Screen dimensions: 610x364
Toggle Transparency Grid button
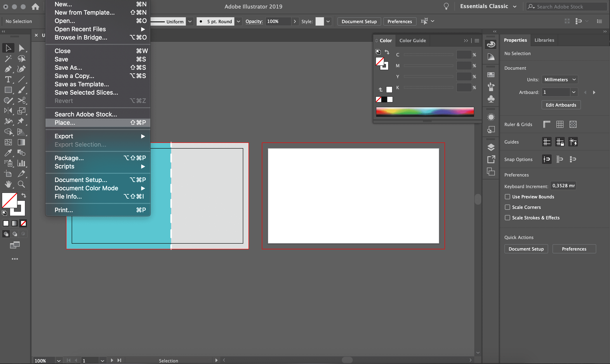click(x=573, y=124)
